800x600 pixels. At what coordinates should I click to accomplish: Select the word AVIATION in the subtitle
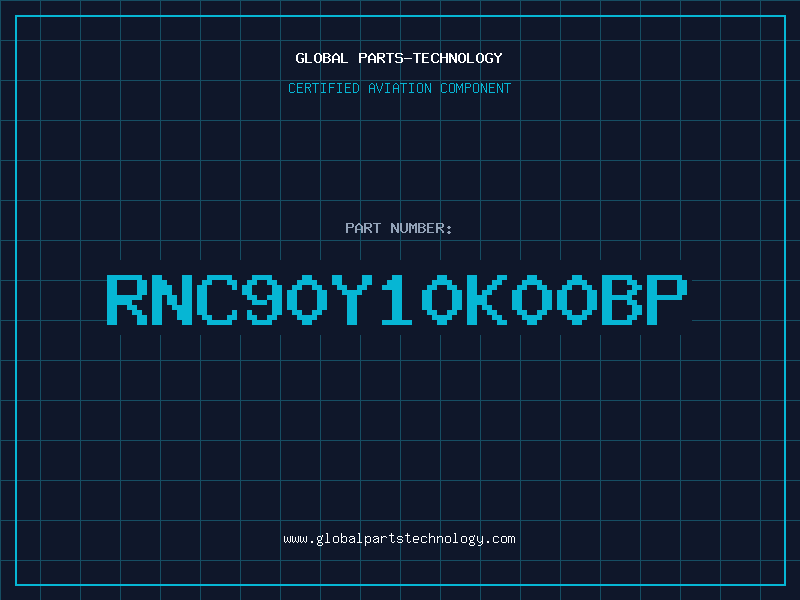coord(399,88)
